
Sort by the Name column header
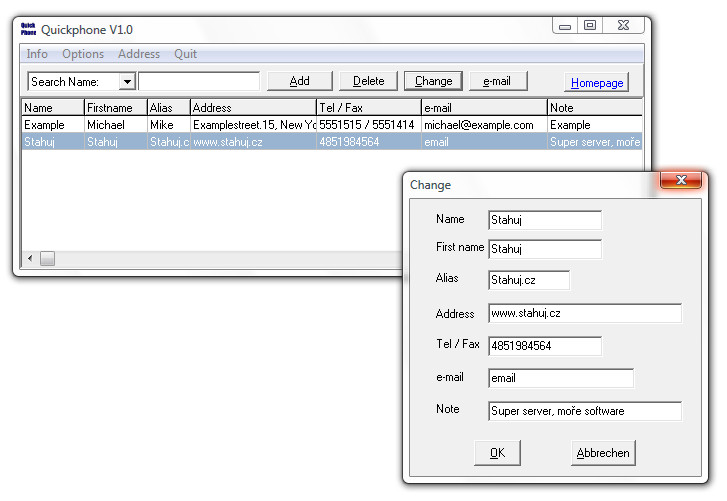(x=53, y=108)
